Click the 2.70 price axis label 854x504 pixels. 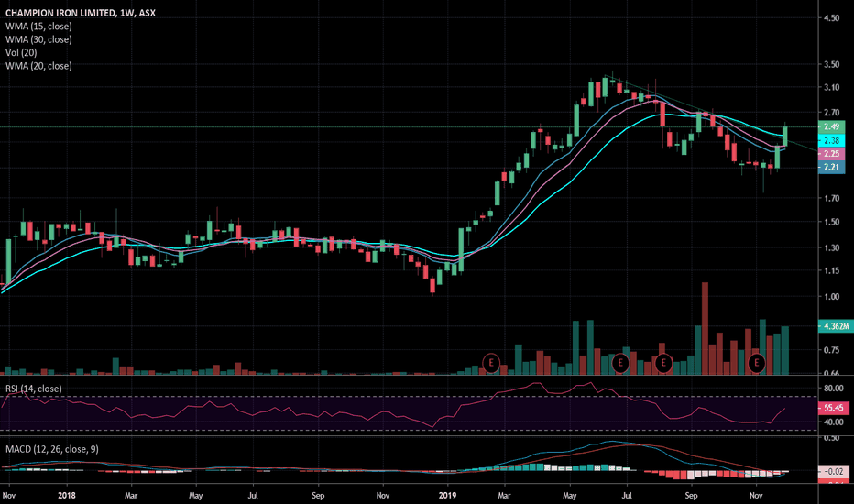coord(832,113)
